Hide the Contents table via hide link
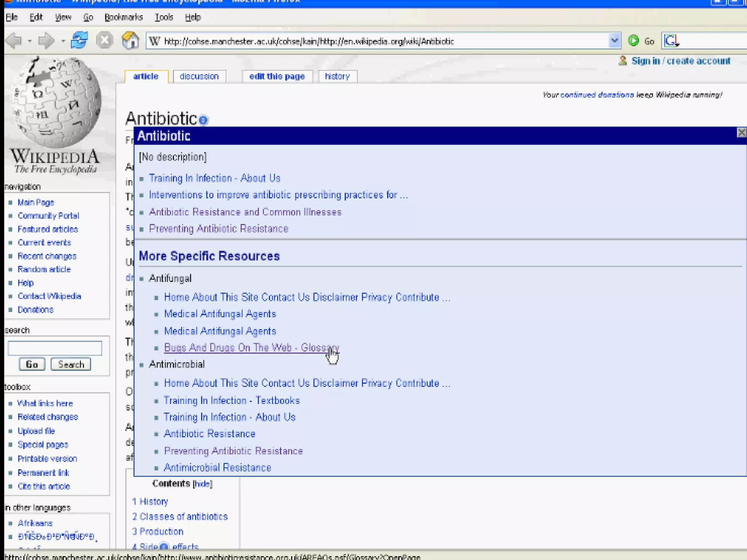This screenshot has width=747, height=560. [202, 484]
